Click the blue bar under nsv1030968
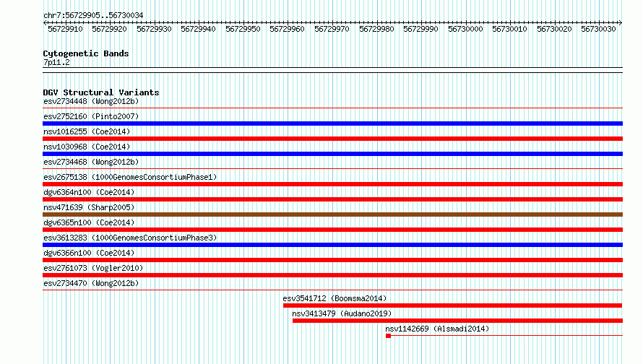The image size is (643, 364). coord(332,154)
